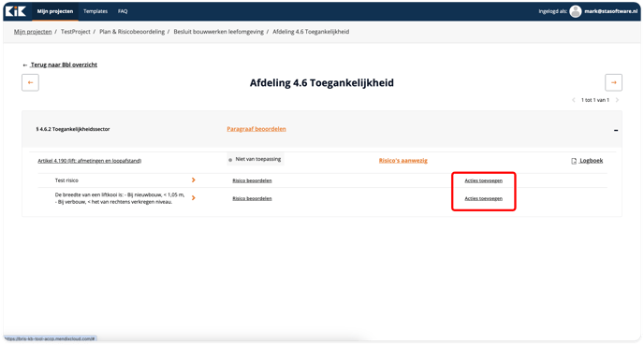Click TestProject breadcrumb
The image size is (644, 345).
[76, 32]
